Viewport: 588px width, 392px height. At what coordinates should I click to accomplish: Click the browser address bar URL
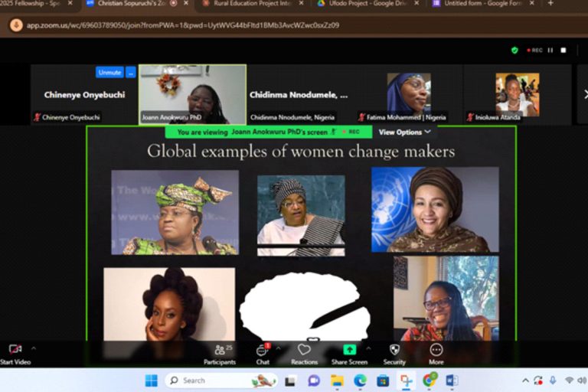[184, 25]
